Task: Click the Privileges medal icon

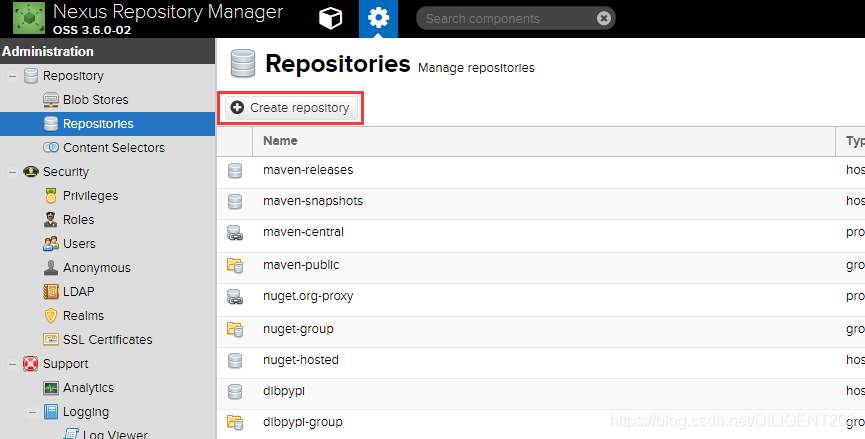Action: coord(51,196)
